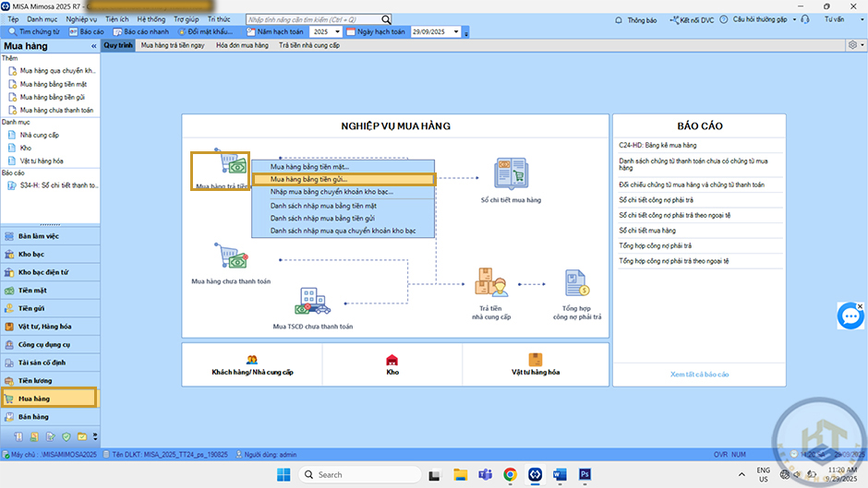Open Trả tiền nhà cung cấp workflow icon

pyautogui.click(x=489, y=283)
